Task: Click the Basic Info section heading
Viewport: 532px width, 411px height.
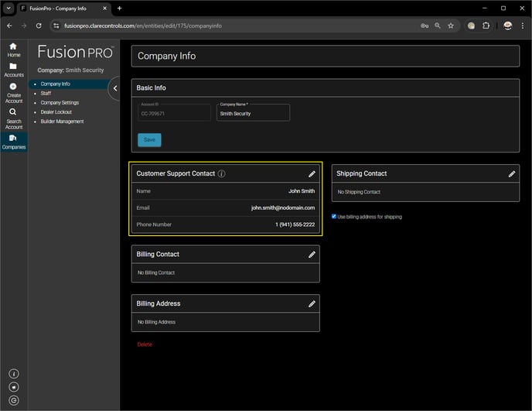Action: coord(151,88)
